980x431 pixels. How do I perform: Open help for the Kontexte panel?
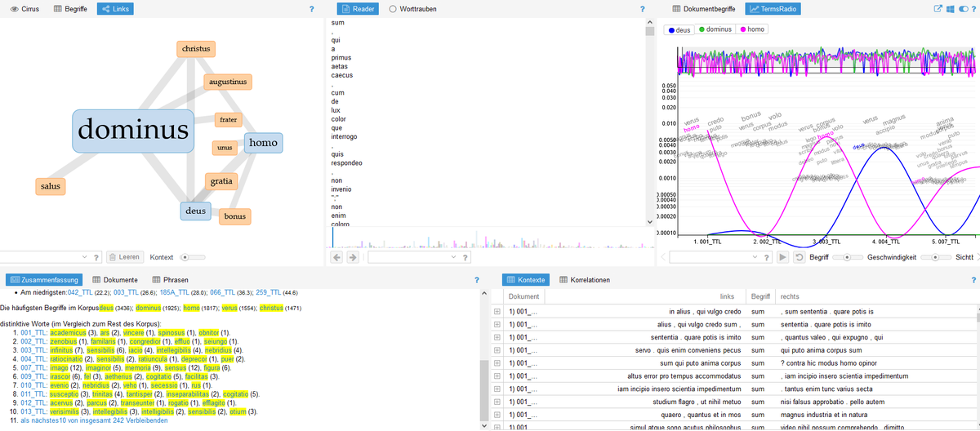click(x=972, y=280)
